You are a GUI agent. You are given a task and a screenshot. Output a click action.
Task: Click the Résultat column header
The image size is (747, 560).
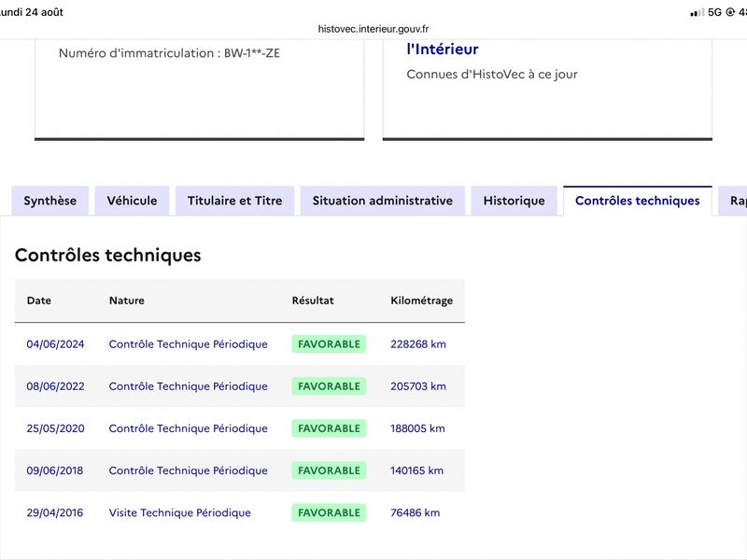313,301
